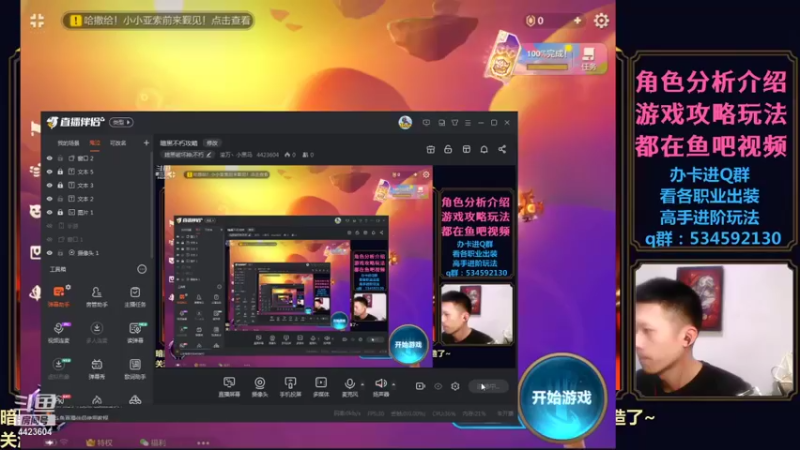
Task: Open the hamburger menu in the title bar
Action: [467, 123]
